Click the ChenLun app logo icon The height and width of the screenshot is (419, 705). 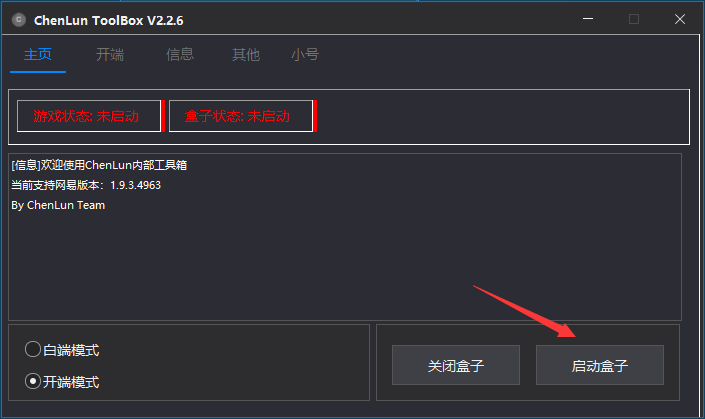pyautogui.click(x=19, y=20)
